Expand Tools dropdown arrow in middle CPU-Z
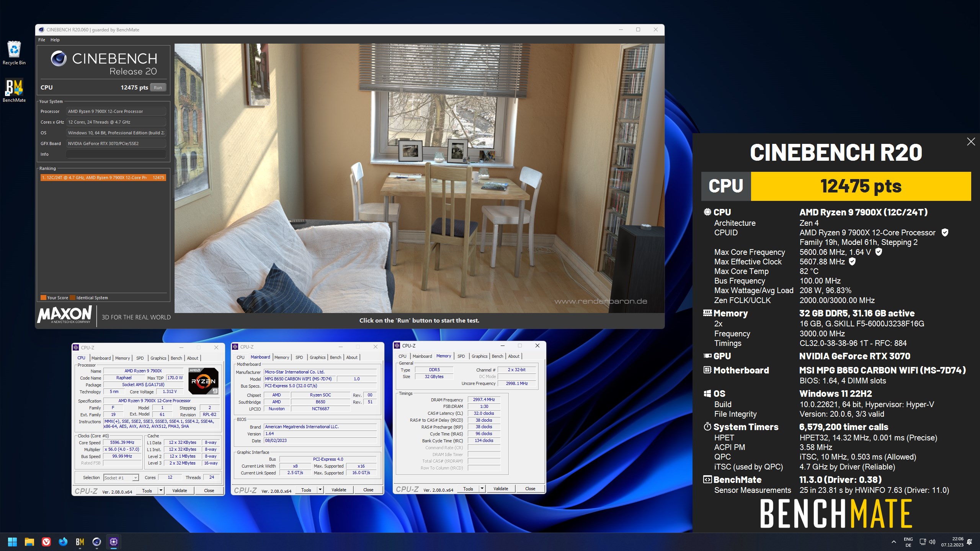980x551 pixels. [320, 489]
